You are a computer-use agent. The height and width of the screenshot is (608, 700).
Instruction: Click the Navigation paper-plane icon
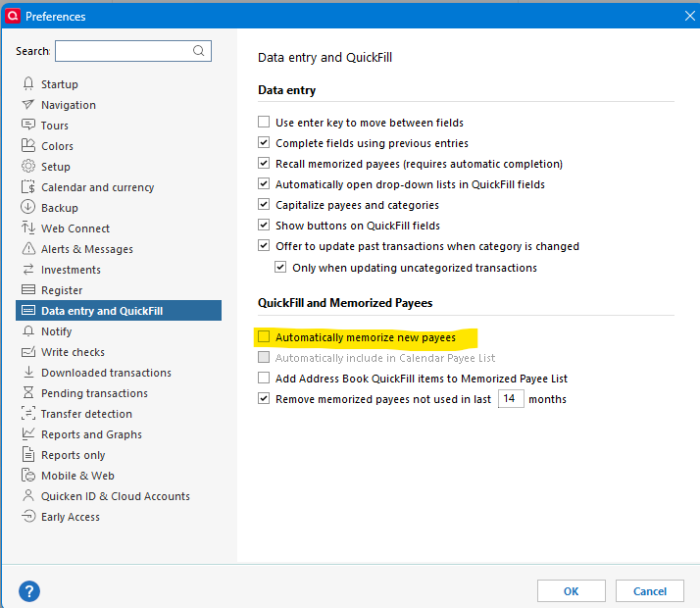28,105
